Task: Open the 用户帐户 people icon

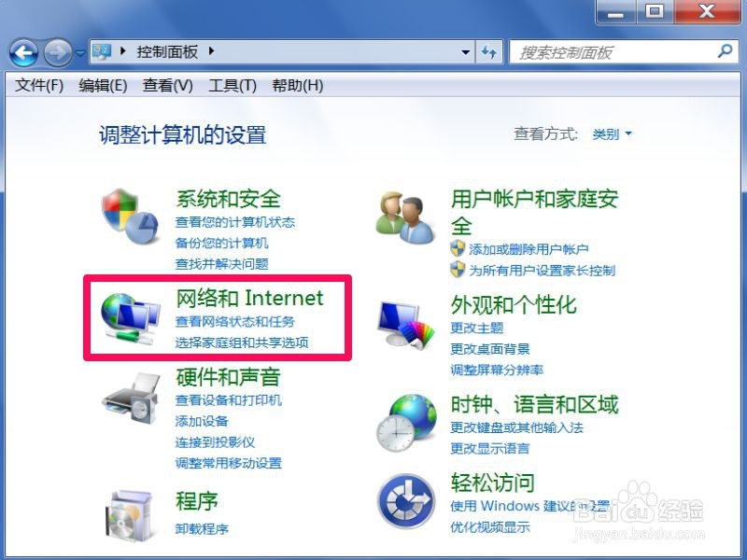Action: [x=405, y=217]
